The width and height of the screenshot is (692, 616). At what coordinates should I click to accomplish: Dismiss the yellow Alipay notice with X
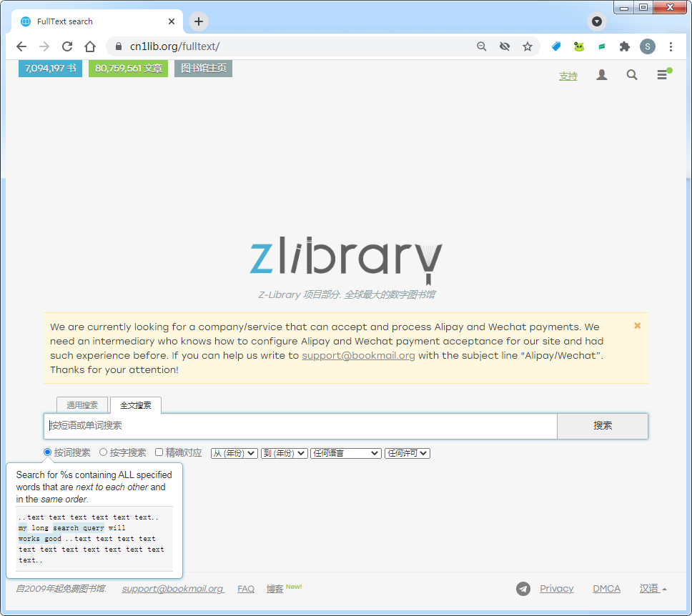click(637, 326)
